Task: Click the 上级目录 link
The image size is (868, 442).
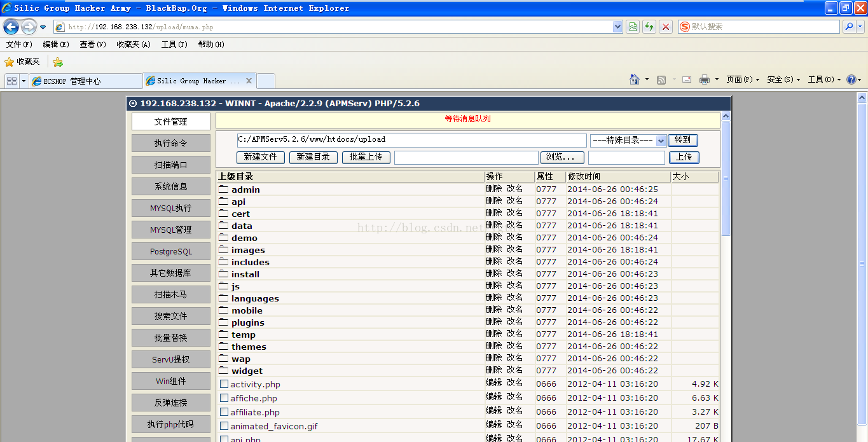Action: [236, 177]
